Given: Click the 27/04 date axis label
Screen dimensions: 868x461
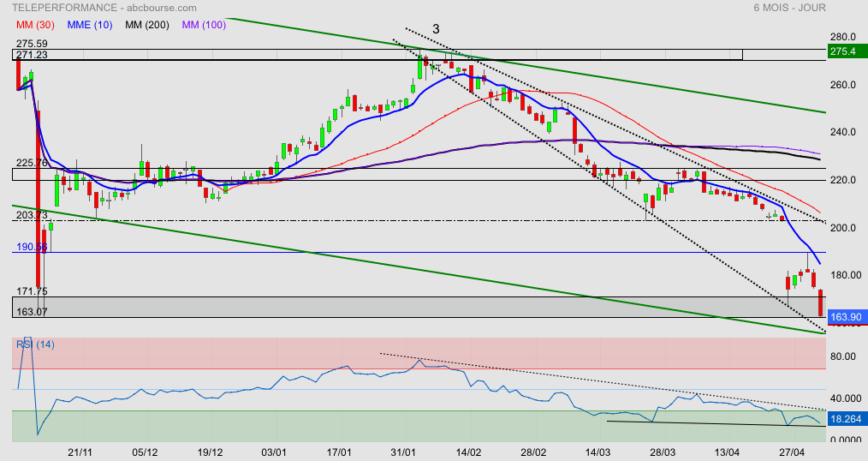Looking at the screenshot, I should (792, 452).
